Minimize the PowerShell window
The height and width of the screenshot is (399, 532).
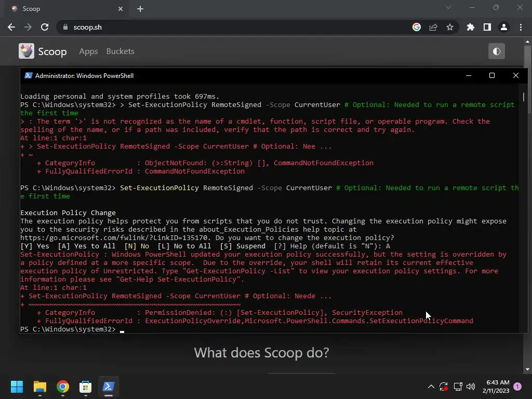(469, 75)
